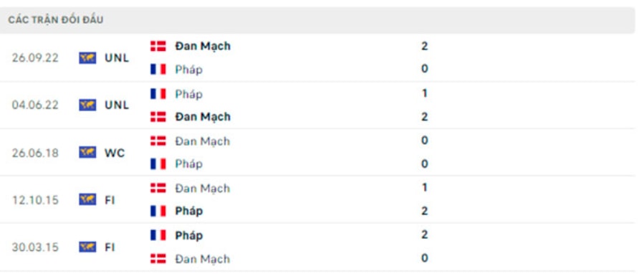Click France flag in 04.06.22 match

(x=158, y=94)
